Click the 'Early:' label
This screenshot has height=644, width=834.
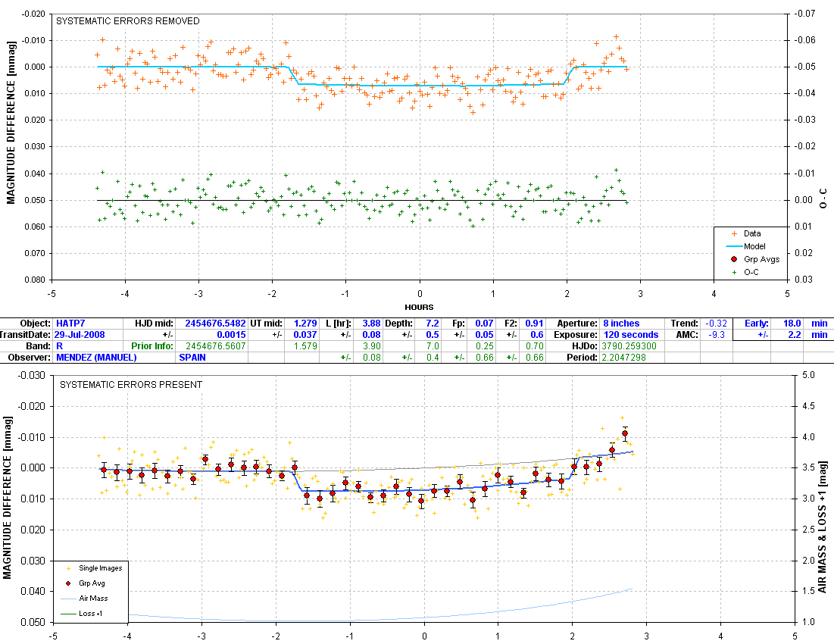[756, 324]
